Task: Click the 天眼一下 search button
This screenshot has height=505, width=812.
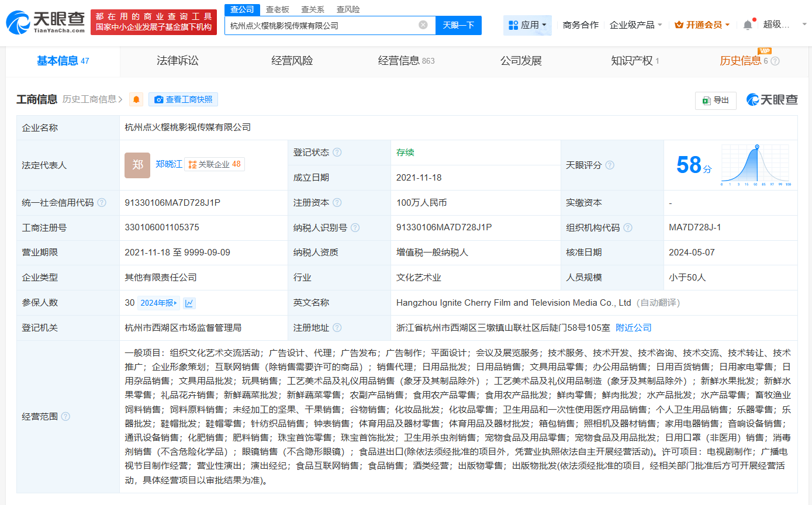Action: 458,25
